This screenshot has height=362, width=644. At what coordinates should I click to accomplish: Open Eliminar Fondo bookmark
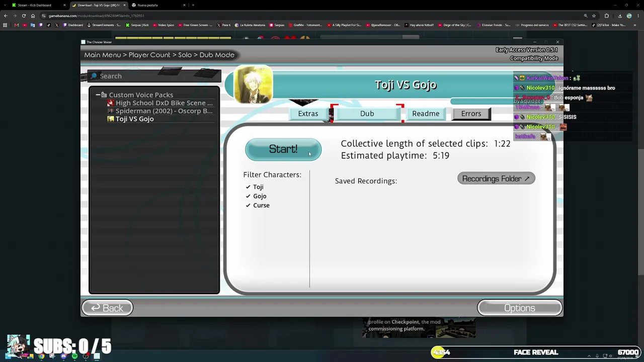pyautogui.click(x=494, y=25)
